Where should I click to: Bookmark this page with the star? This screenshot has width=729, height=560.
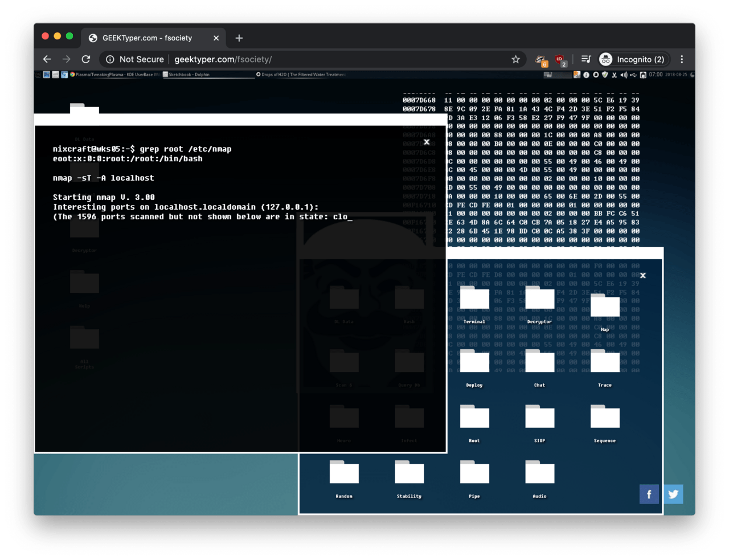515,59
